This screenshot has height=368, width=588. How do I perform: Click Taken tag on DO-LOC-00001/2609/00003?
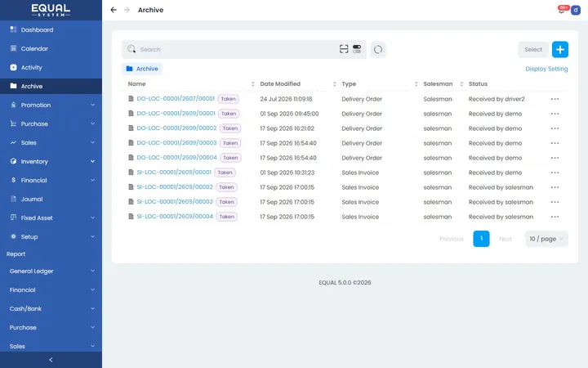(x=230, y=143)
